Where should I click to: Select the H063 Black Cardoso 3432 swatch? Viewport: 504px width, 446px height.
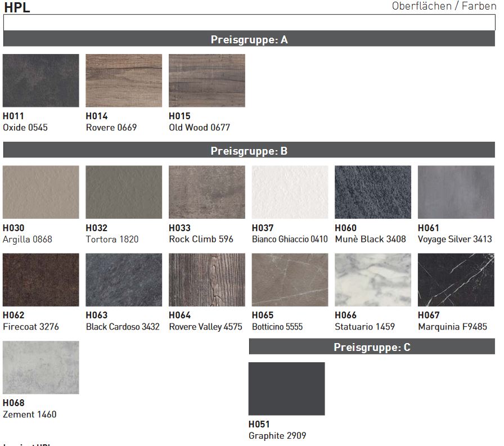[x=124, y=280]
